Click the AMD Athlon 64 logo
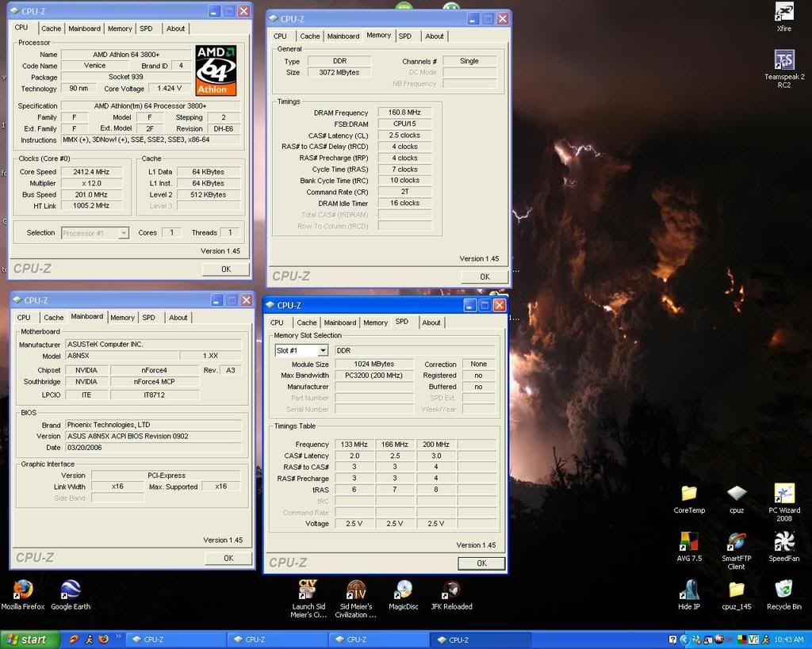Viewport: 812px width, 649px height. click(216, 70)
